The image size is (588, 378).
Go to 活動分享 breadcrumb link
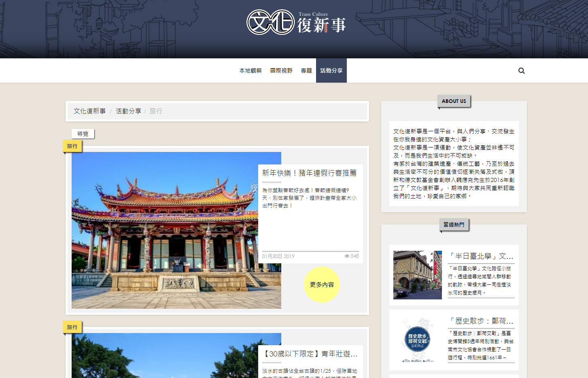pyautogui.click(x=128, y=111)
